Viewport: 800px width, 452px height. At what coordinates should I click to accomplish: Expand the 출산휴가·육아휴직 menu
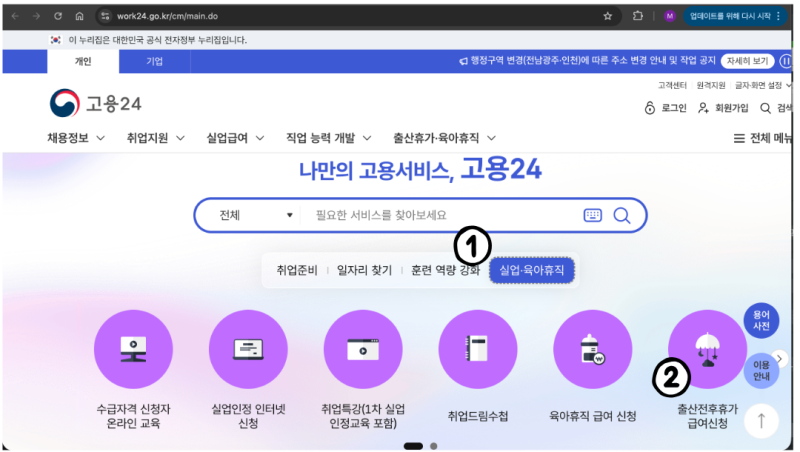pyautogui.click(x=444, y=138)
